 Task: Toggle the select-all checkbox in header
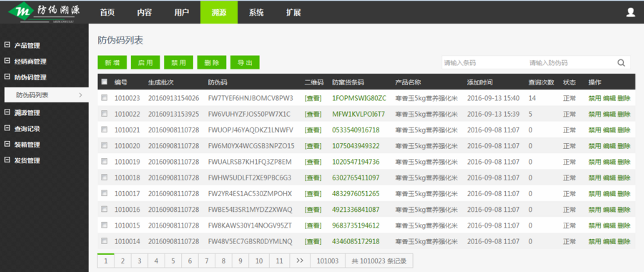click(x=104, y=82)
